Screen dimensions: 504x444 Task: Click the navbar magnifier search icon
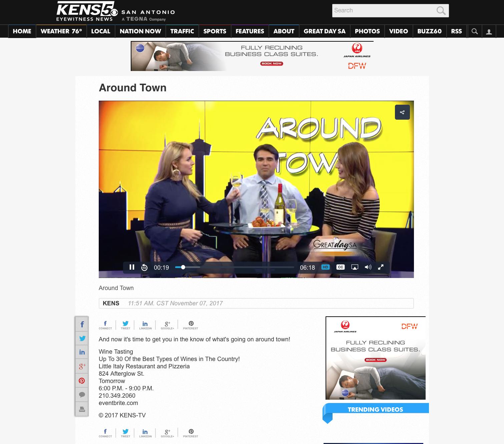(x=475, y=32)
